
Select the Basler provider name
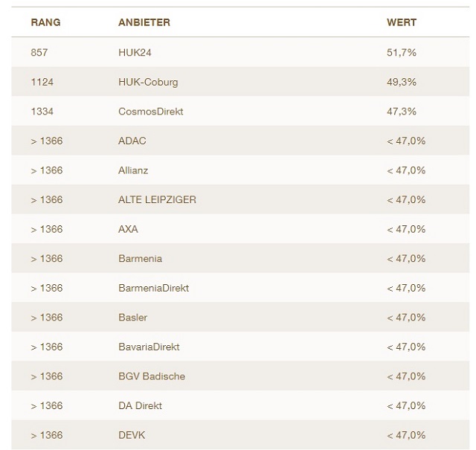point(132,318)
